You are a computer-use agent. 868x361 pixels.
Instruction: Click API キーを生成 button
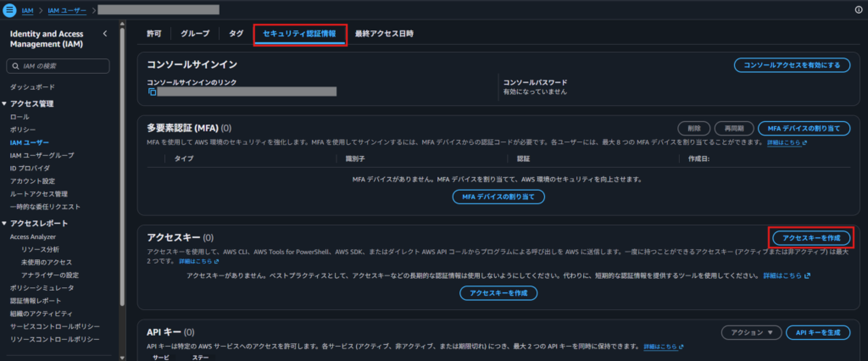pos(818,333)
